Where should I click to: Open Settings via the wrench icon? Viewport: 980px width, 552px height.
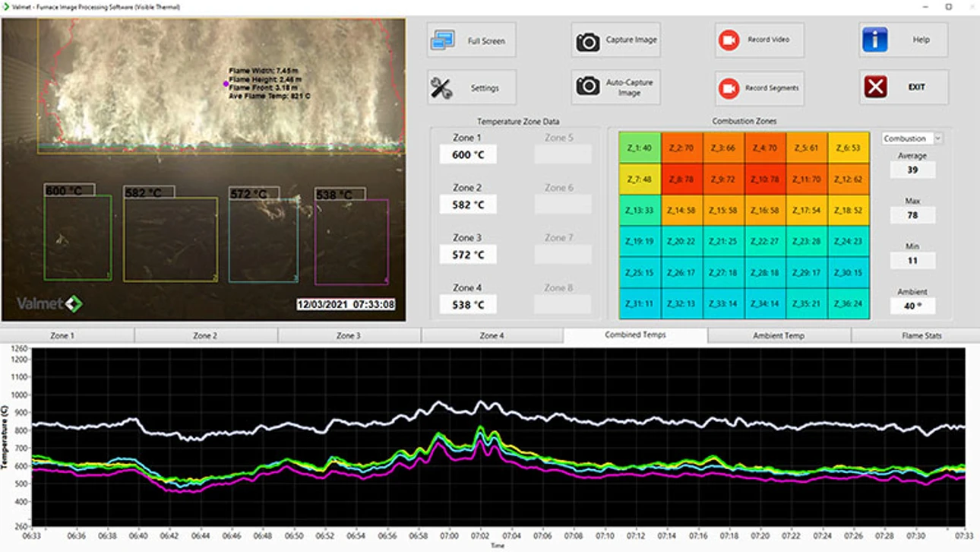[441, 88]
